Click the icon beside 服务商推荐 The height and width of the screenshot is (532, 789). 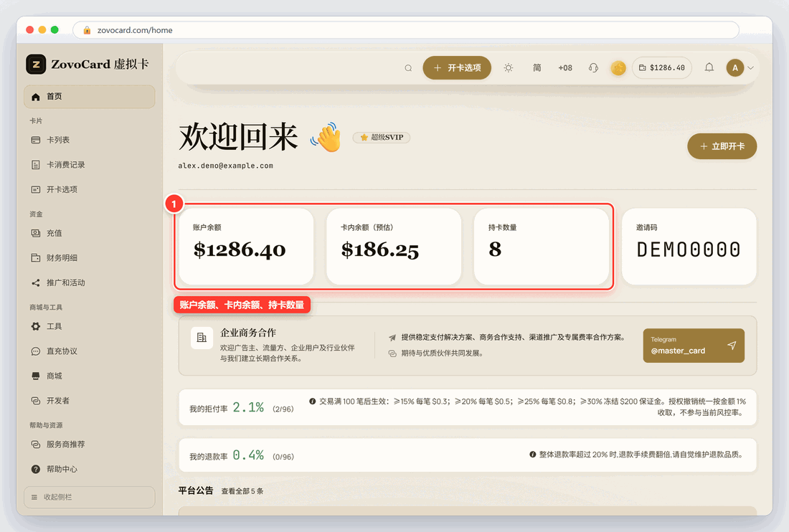pos(36,445)
